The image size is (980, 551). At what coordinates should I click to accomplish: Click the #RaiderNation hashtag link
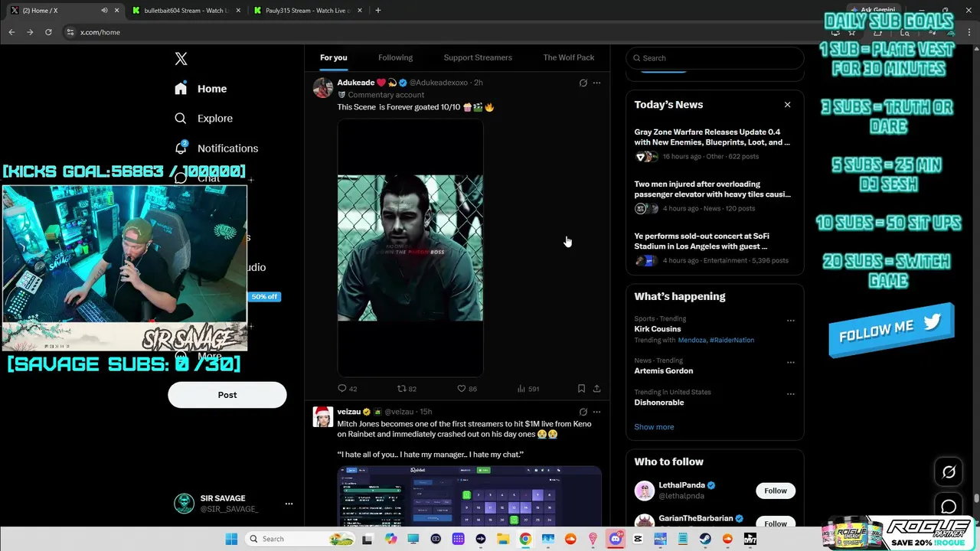(x=732, y=340)
